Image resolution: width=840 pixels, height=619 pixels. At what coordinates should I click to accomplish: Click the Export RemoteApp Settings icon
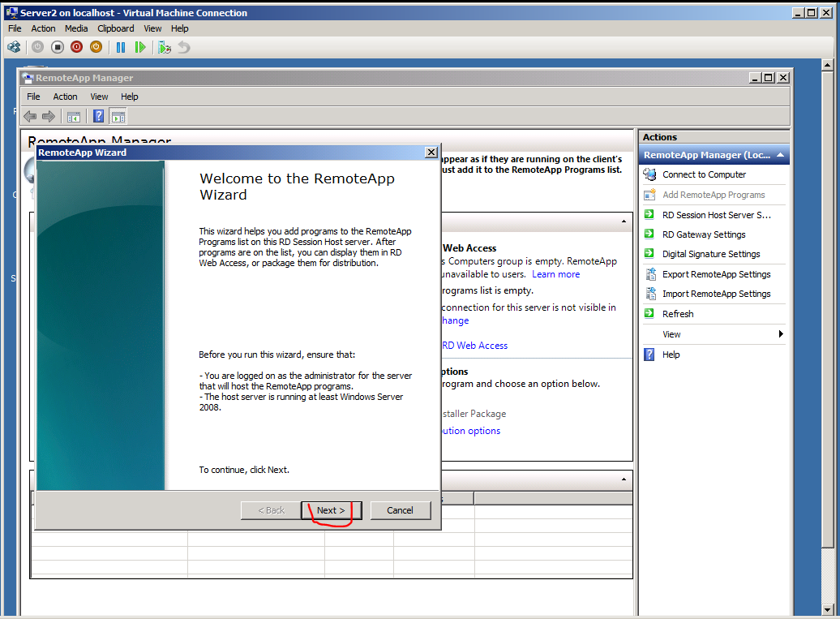point(650,274)
